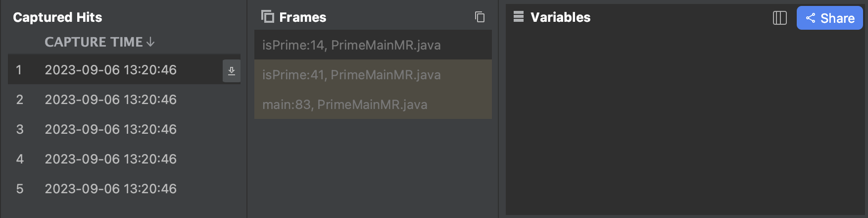Select captured hit number 1

[110, 70]
